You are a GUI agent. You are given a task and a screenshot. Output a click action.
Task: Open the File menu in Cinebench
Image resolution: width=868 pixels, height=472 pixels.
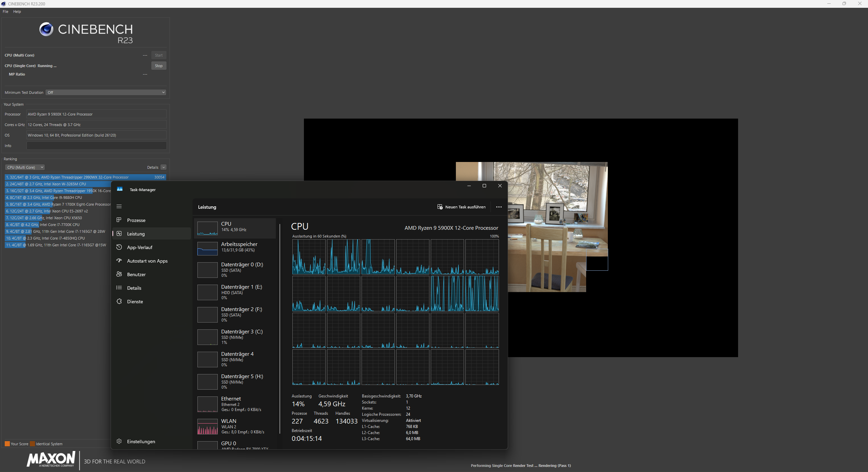point(5,11)
